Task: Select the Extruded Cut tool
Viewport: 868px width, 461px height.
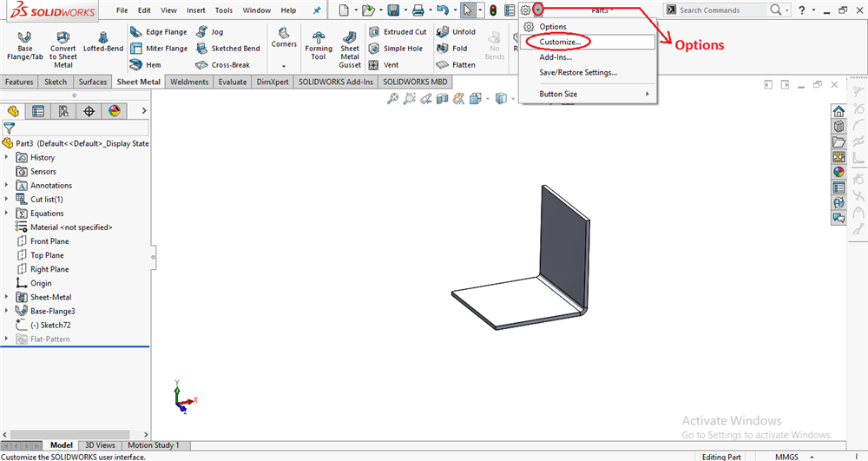Action: click(x=397, y=32)
